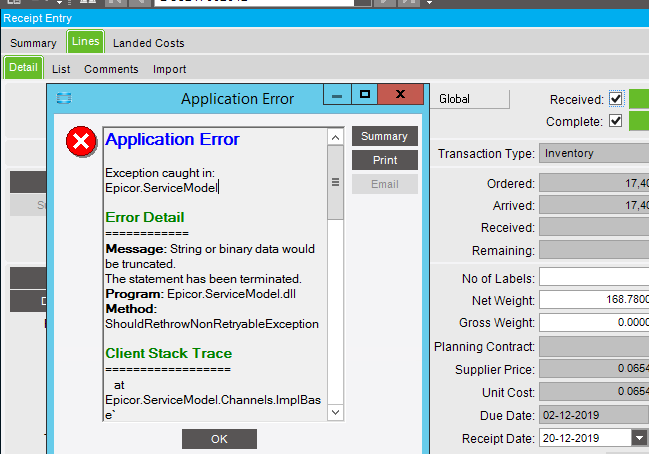Click 'ShouldRethrowNonRetryableException' method text

212,324
